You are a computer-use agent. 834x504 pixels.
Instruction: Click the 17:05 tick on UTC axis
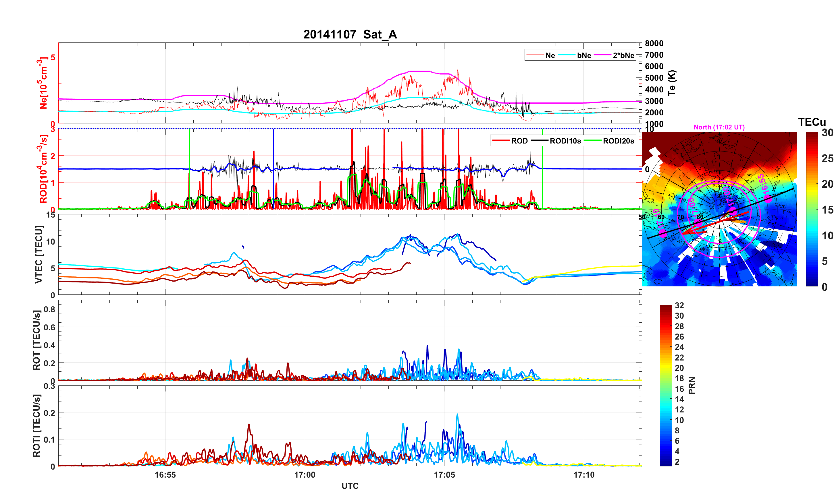pyautogui.click(x=444, y=475)
